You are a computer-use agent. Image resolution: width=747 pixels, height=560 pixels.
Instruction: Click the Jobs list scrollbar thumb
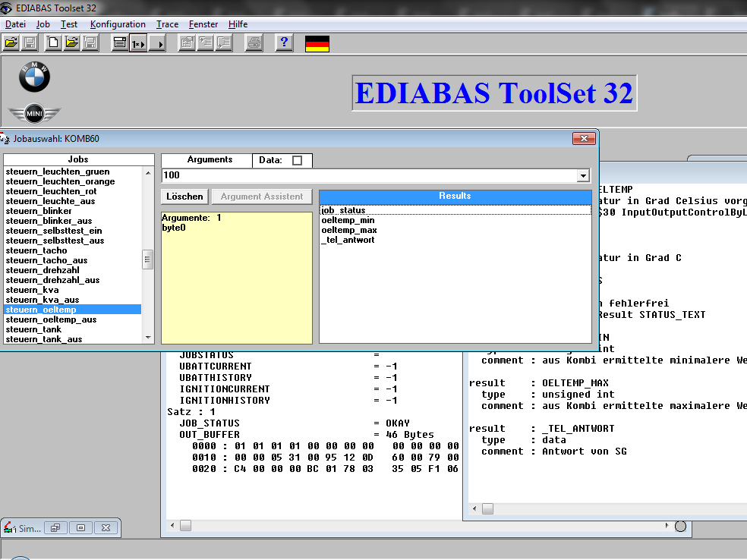pos(148,260)
